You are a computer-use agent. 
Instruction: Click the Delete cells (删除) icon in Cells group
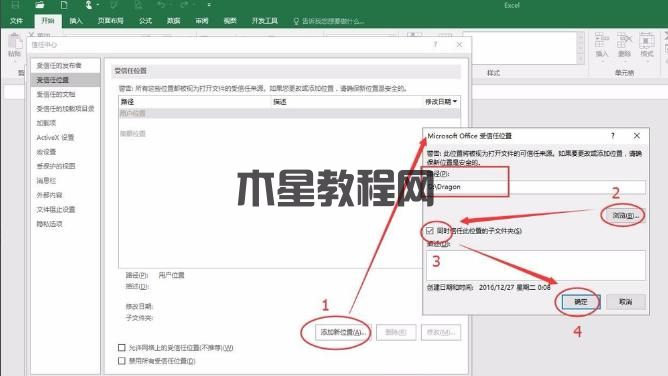click(624, 45)
